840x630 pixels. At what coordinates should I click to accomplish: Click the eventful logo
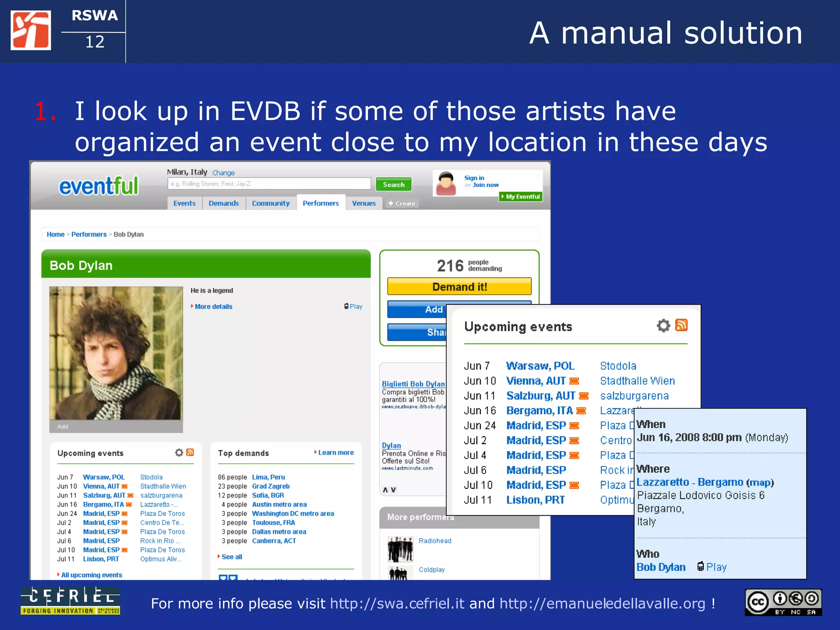(x=99, y=186)
